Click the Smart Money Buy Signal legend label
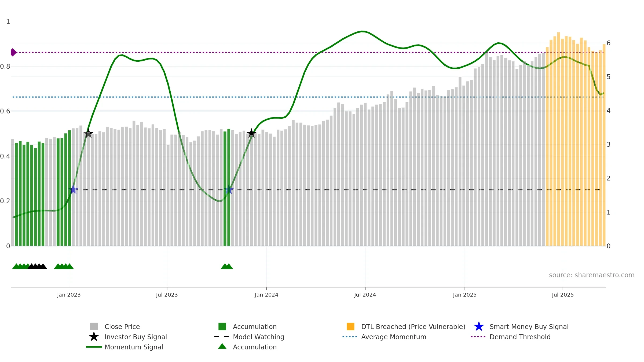The height and width of the screenshot is (362, 644). 529,327
